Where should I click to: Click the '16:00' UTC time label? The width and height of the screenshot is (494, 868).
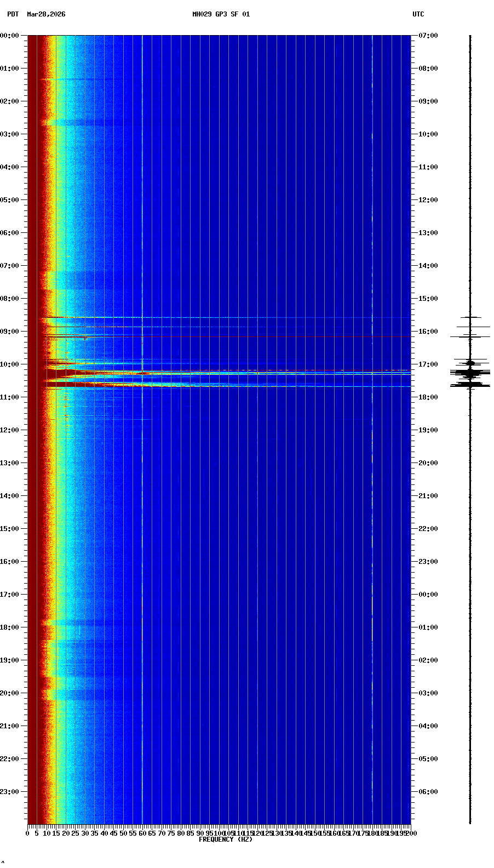428,332
